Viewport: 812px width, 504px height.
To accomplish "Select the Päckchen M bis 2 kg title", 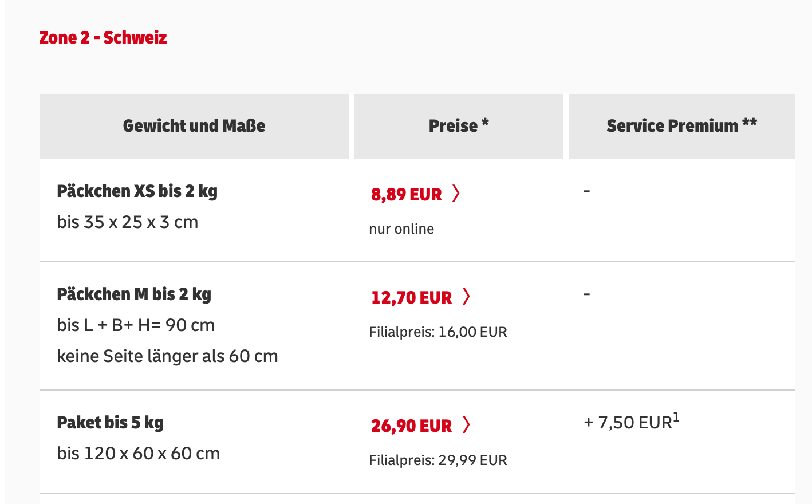I will point(134,294).
